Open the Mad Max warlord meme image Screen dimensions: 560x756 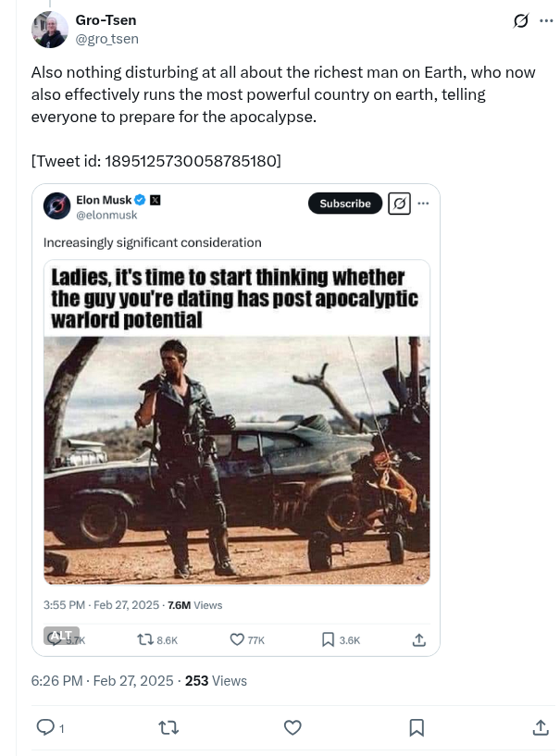tap(237, 422)
